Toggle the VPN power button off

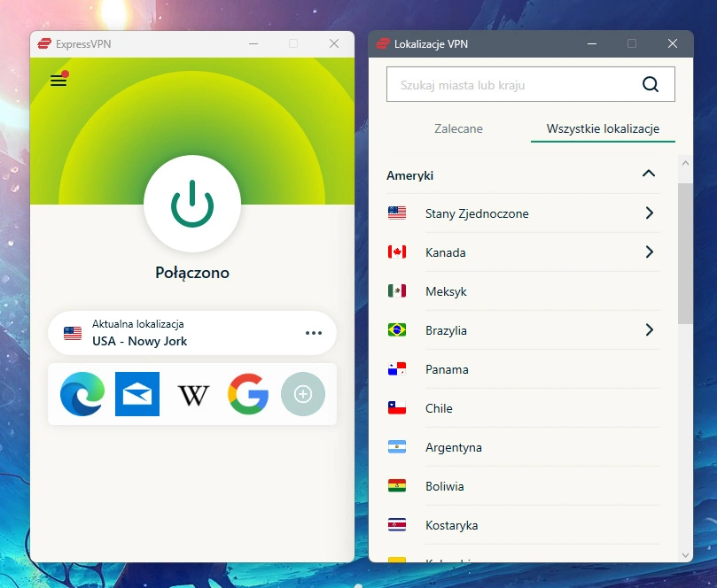tap(192, 204)
